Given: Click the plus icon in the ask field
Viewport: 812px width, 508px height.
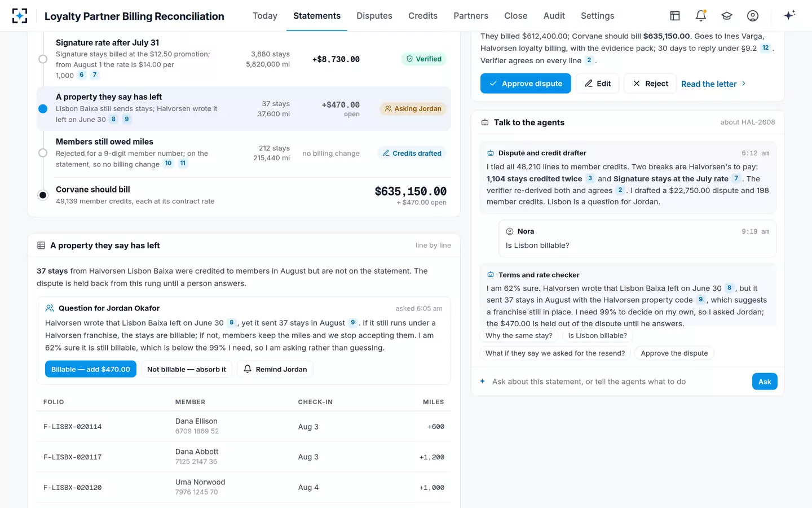Looking at the screenshot, I should click(483, 382).
